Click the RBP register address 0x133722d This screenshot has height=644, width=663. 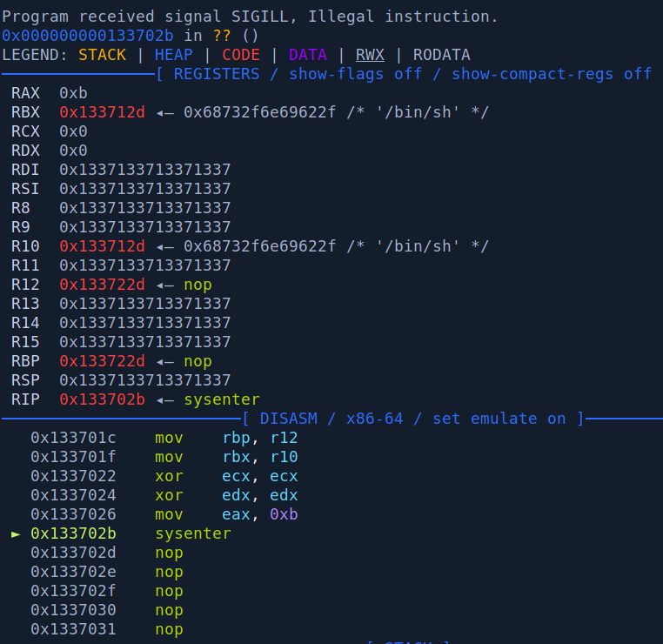point(102,361)
